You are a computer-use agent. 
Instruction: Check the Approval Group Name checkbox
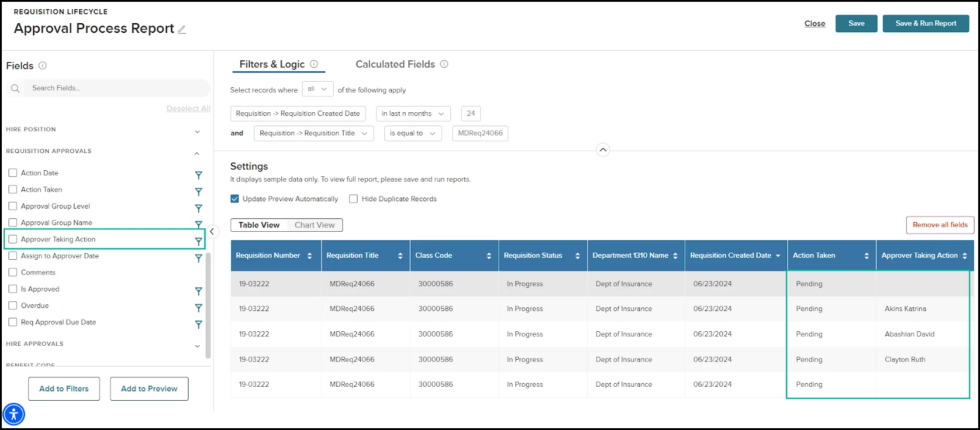point(13,222)
